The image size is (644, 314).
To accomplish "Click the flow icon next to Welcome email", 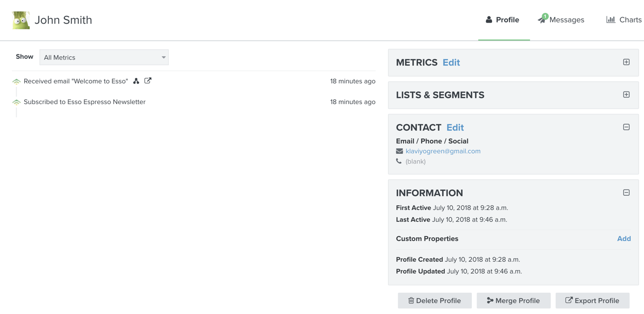I will [136, 81].
